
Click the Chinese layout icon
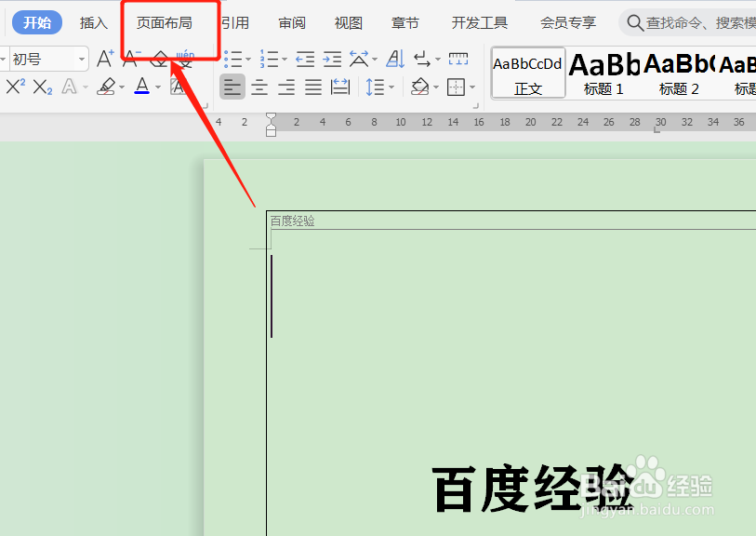(x=359, y=60)
